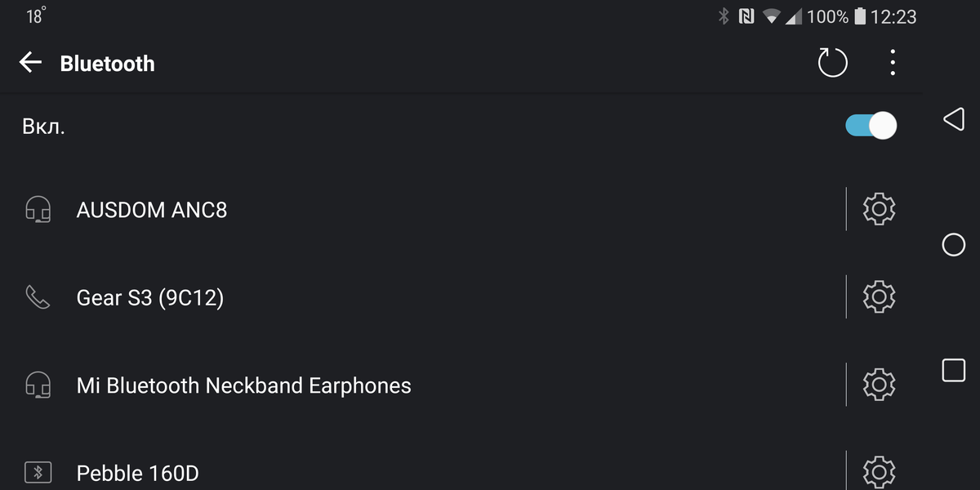980x490 pixels.
Task: Tap the refresh icon to rescan for devices
Action: point(832,62)
